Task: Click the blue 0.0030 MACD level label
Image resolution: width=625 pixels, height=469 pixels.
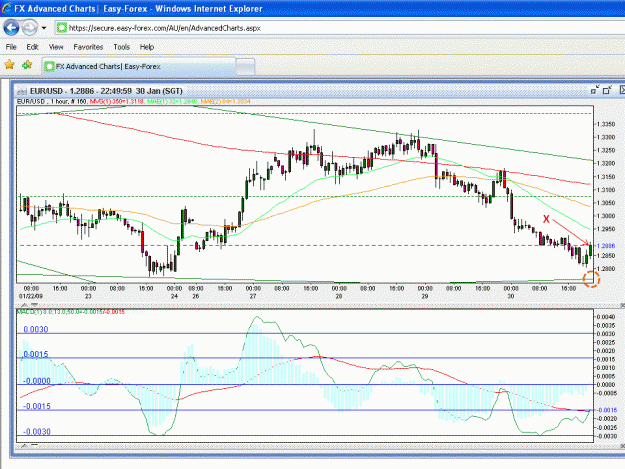Action: coord(36,330)
